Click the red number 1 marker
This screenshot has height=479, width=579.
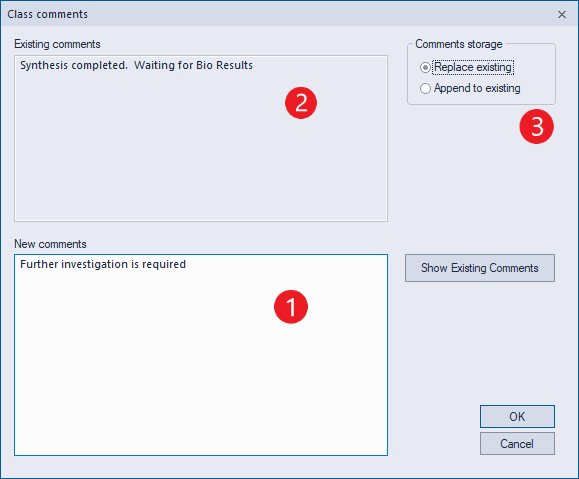[x=291, y=307]
